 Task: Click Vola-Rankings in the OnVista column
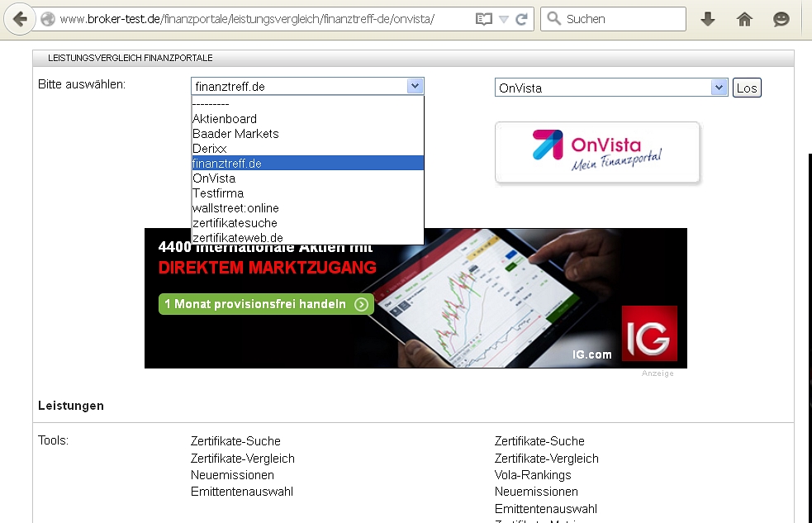[x=533, y=475]
